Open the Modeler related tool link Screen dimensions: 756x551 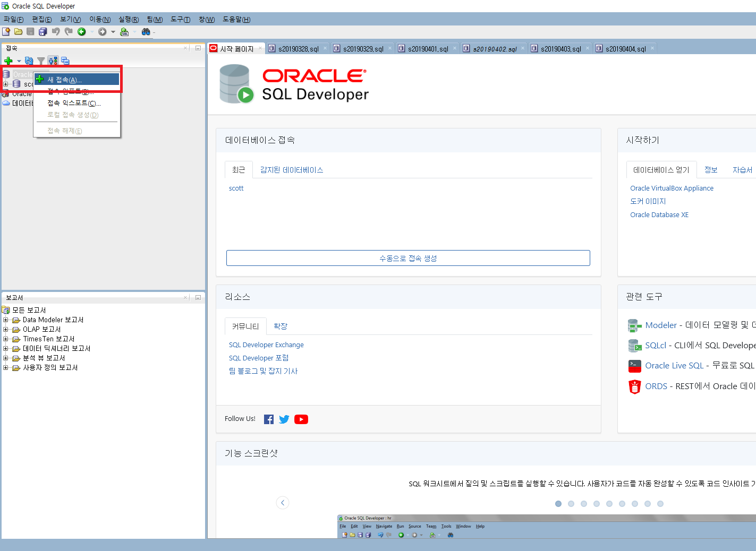[661, 325]
